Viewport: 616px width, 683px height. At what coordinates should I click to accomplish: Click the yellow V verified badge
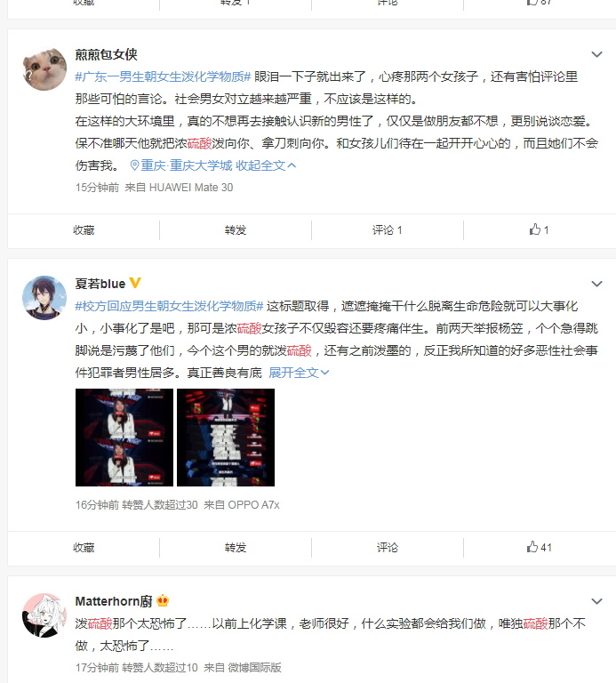tap(135, 283)
